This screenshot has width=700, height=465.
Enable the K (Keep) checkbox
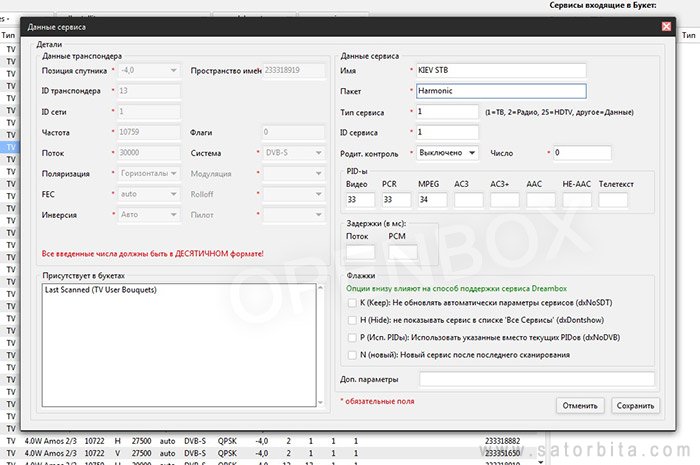click(x=351, y=303)
